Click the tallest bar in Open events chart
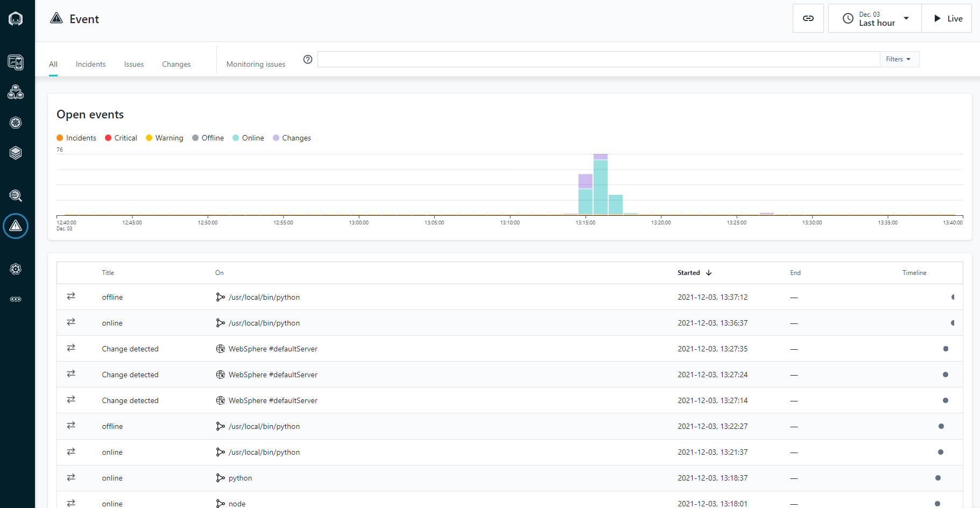Image resolution: width=980 pixels, height=508 pixels. 601,184
